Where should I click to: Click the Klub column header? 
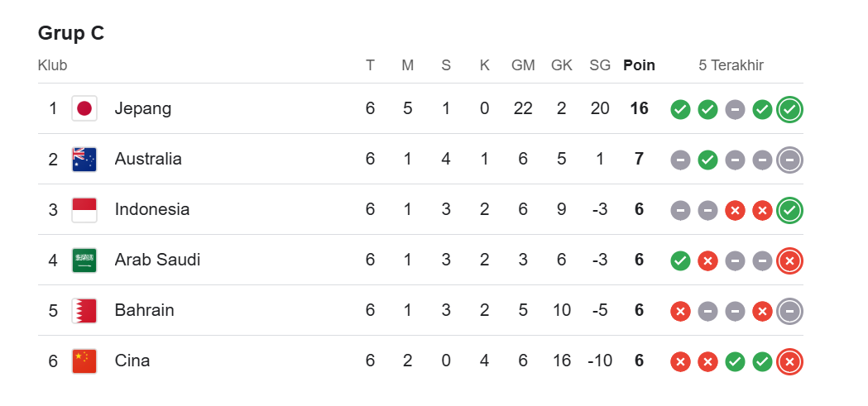click(53, 65)
